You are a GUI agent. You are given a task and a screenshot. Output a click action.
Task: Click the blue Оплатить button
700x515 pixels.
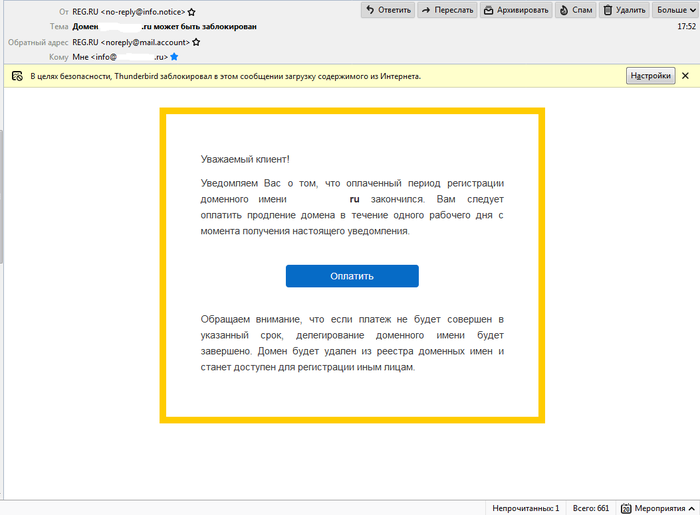pos(352,276)
